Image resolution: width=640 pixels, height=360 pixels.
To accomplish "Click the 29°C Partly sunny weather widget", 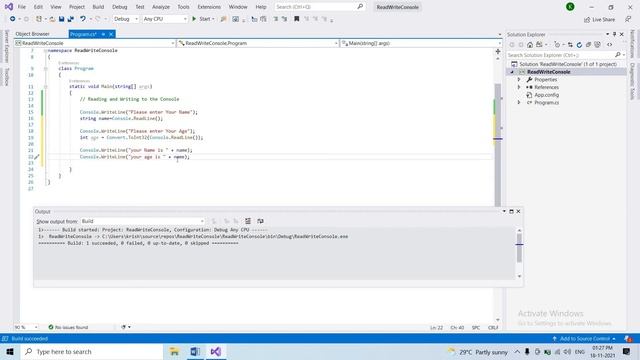I will [478, 352].
